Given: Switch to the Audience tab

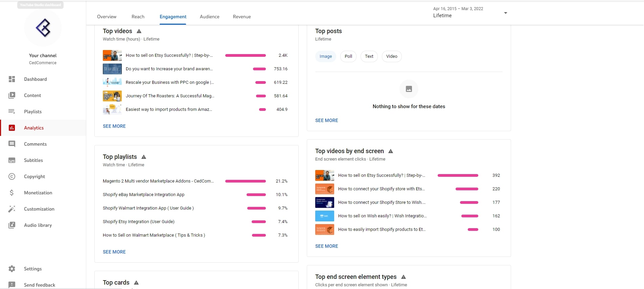Looking at the screenshot, I should (209, 17).
